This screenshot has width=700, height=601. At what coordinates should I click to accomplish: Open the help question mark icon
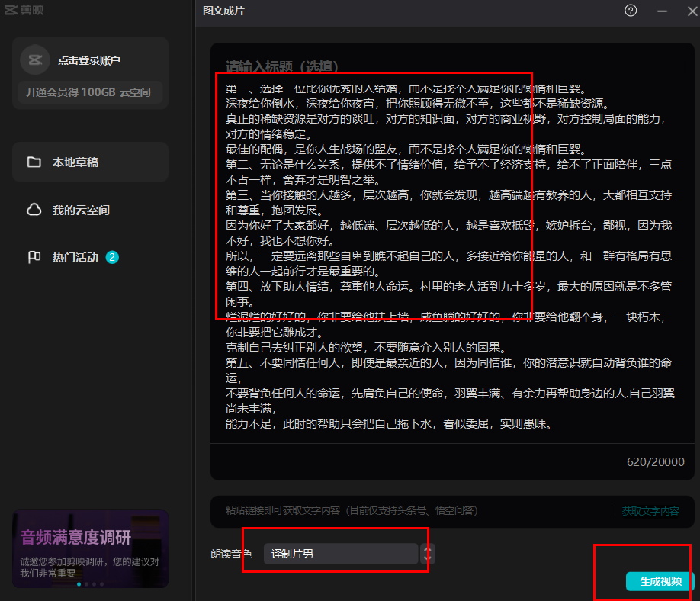pyautogui.click(x=630, y=11)
